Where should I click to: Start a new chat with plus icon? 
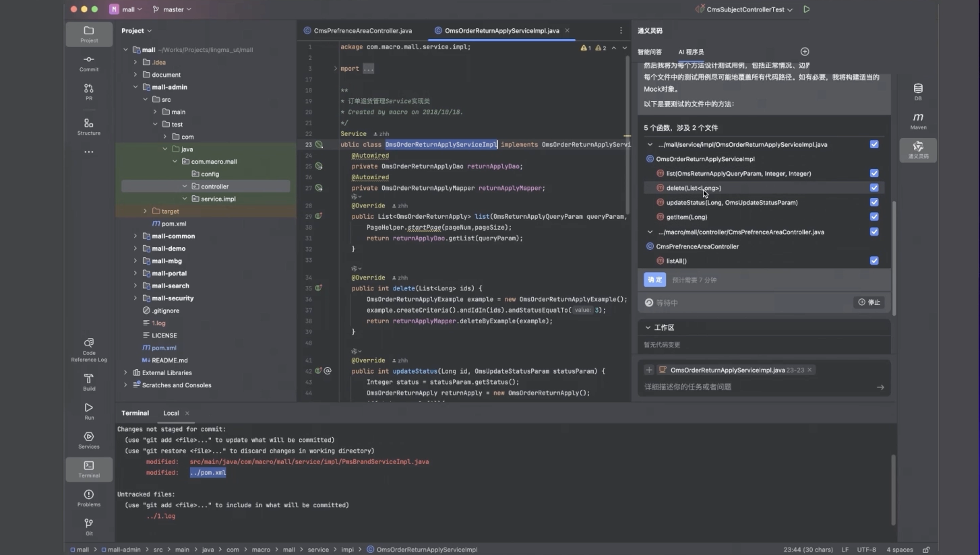[804, 52]
